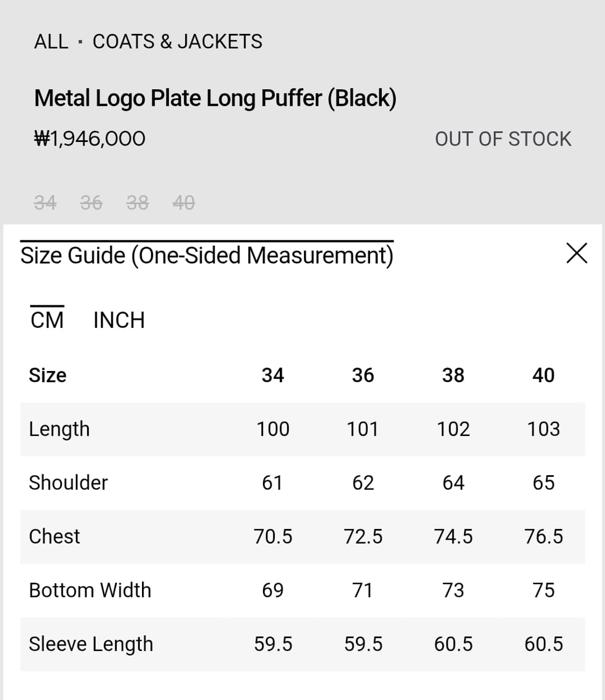Click the size 40 column header
The height and width of the screenshot is (700, 605).
543,375
